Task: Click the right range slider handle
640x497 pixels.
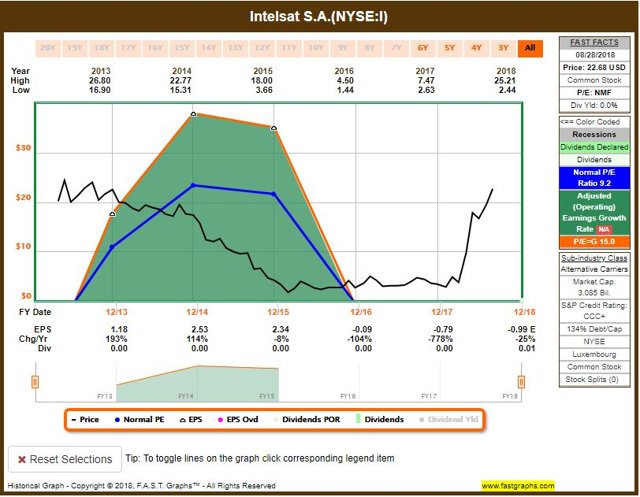Action: click(x=521, y=382)
